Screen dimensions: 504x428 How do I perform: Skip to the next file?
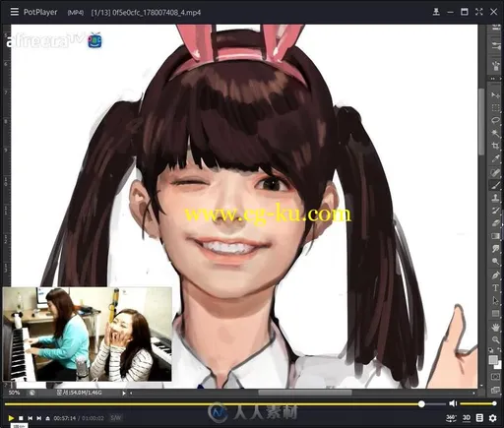[39, 418]
